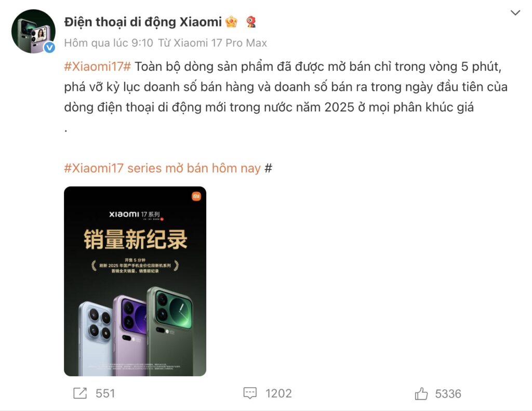
Task: Click the repost share icon
Action: coord(80,393)
